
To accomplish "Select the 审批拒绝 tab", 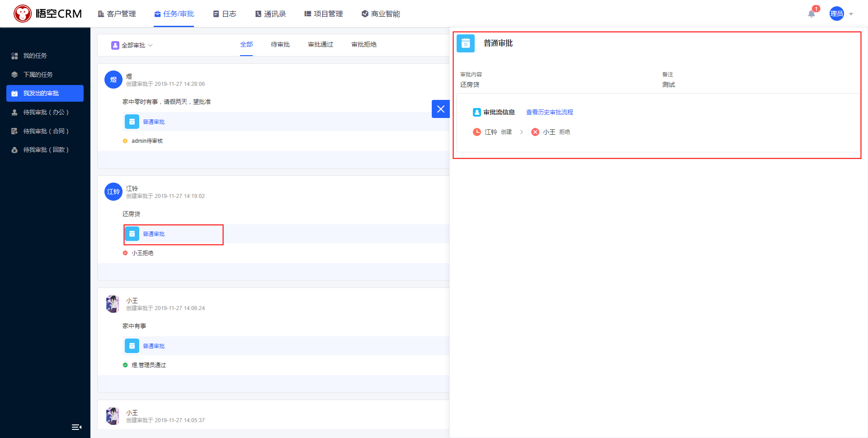I will (363, 44).
